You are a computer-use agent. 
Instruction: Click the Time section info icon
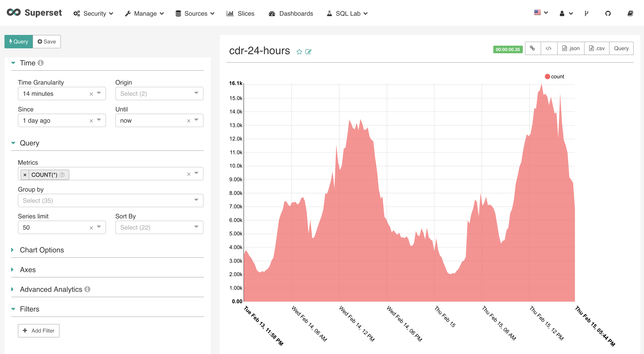click(40, 63)
